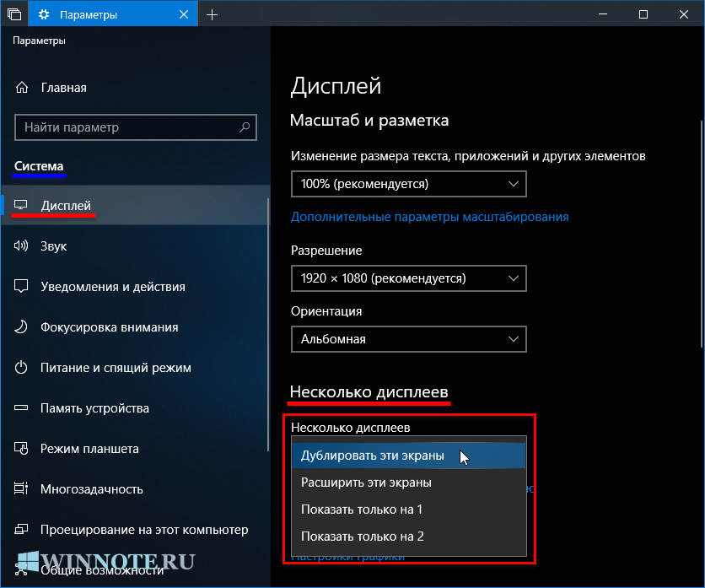Viewport: 705px width, 588px height.
Task: Select Дублировать эти экраны option
Action: click(x=372, y=456)
